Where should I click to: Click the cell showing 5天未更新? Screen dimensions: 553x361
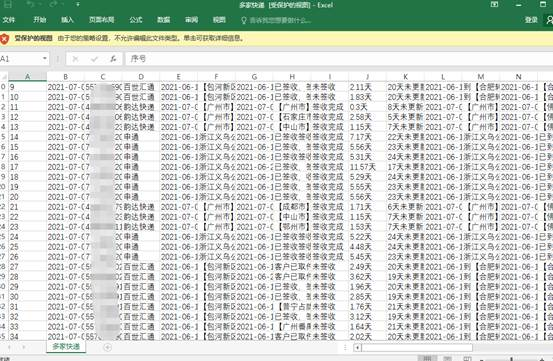point(406,117)
